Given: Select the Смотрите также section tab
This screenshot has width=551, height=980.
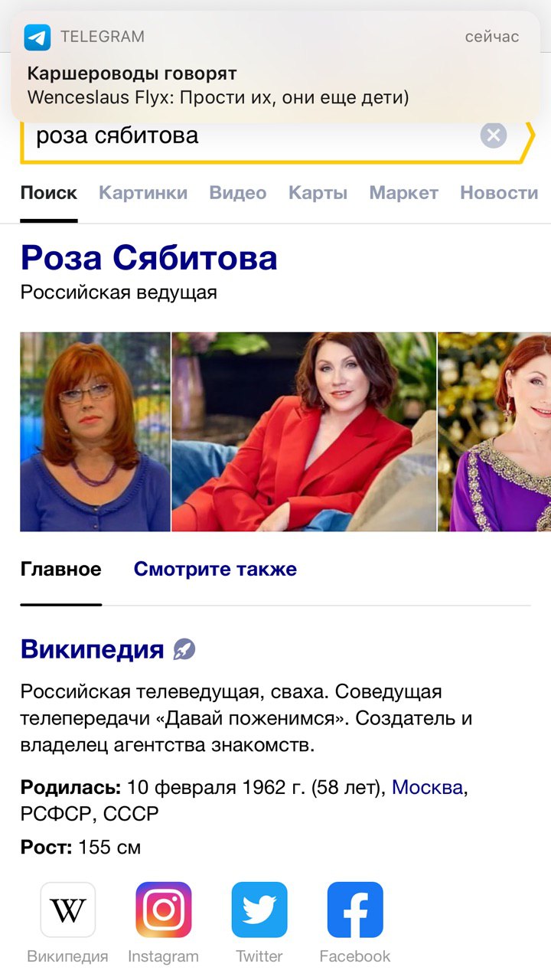Looking at the screenshot, I should 215,570.
